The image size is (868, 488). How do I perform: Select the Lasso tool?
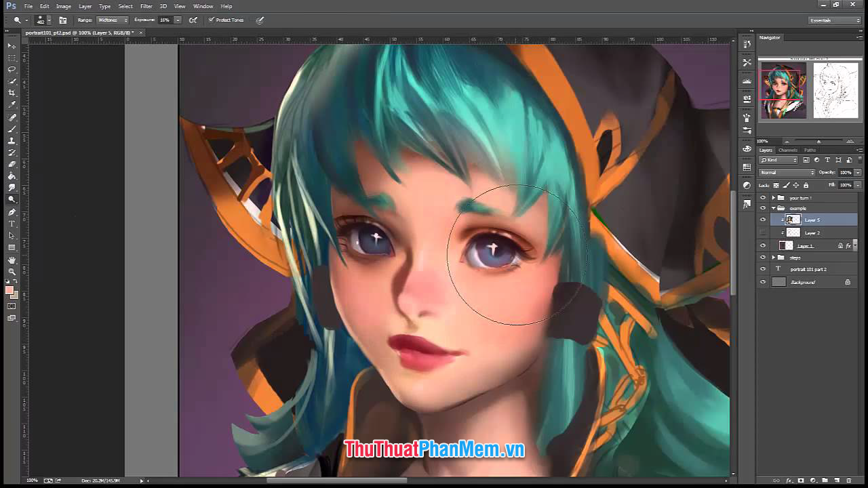[12, 69]
